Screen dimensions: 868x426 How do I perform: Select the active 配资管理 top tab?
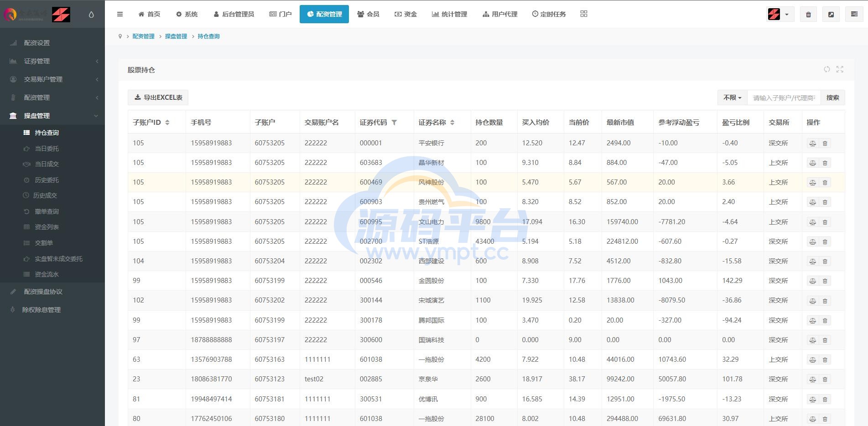324,14
